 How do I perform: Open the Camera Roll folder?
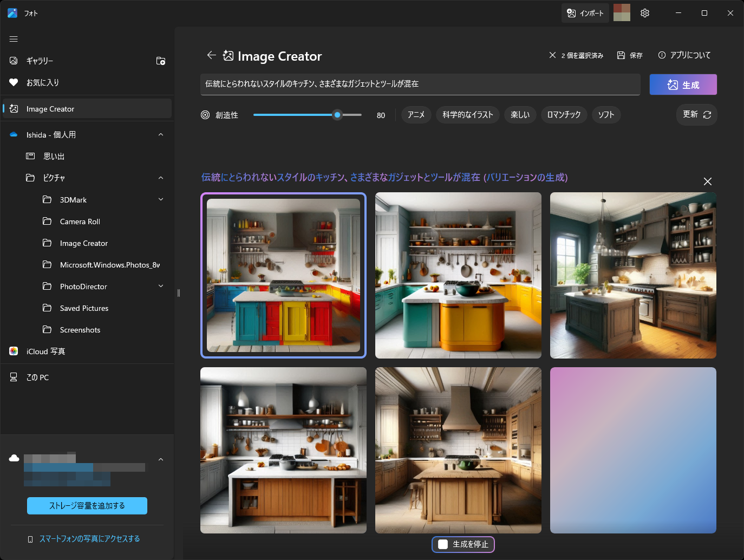click(87, 222)
